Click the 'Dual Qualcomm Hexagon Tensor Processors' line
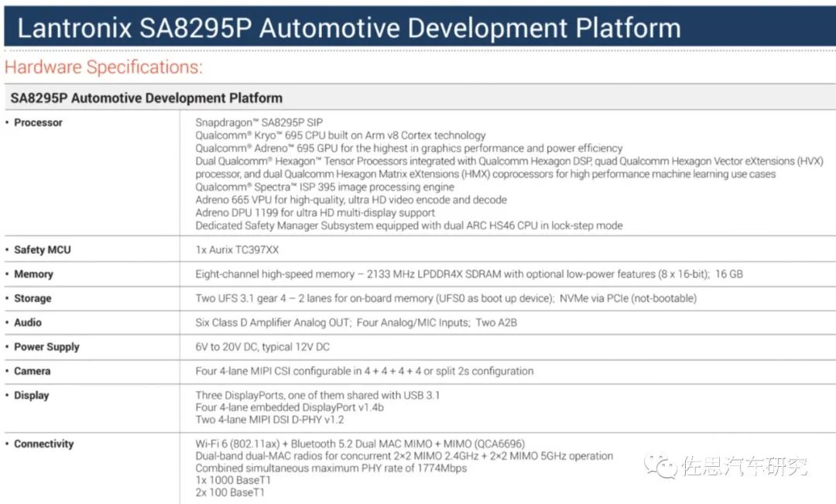 point(509,161)
